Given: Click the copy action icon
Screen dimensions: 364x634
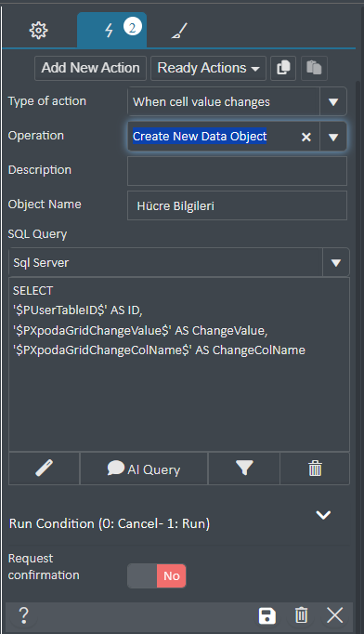Looking at the screenshot, I should click(x=283, y=68).
